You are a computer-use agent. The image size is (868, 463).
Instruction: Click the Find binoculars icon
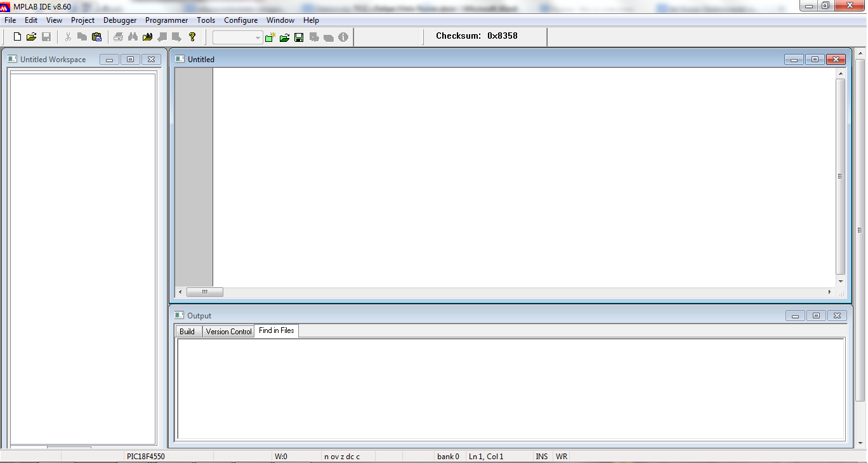point(133,37)
